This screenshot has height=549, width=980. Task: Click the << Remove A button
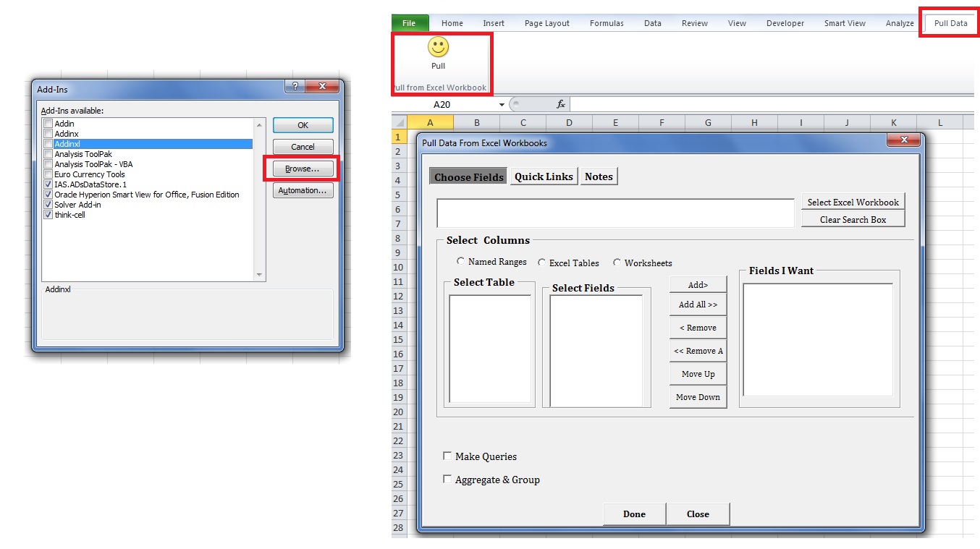[698, 351]
